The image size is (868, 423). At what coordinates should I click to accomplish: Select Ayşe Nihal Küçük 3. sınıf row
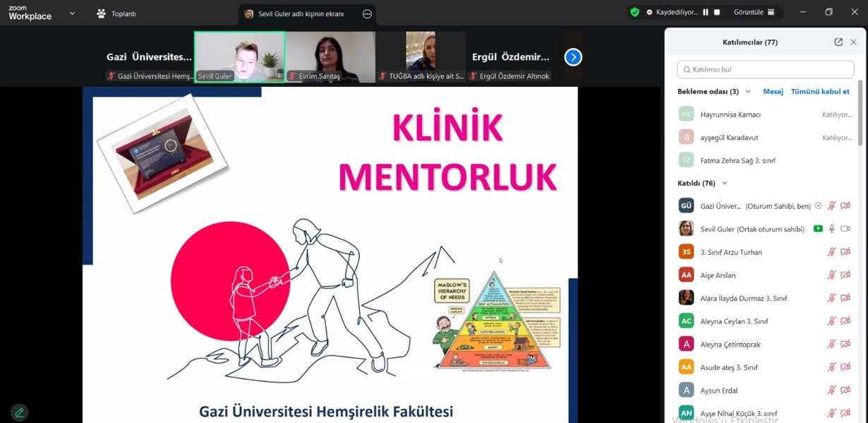[x=765, y=412]
